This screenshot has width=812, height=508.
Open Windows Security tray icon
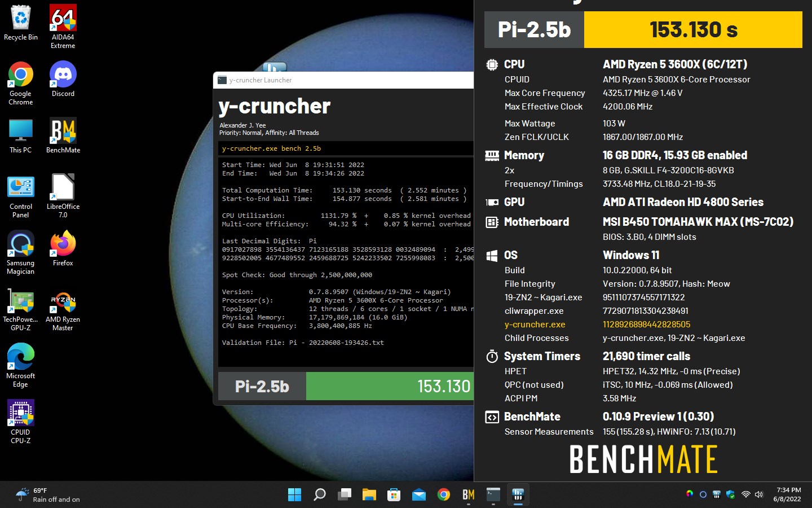pyautogui.click(x=730, y=494)
